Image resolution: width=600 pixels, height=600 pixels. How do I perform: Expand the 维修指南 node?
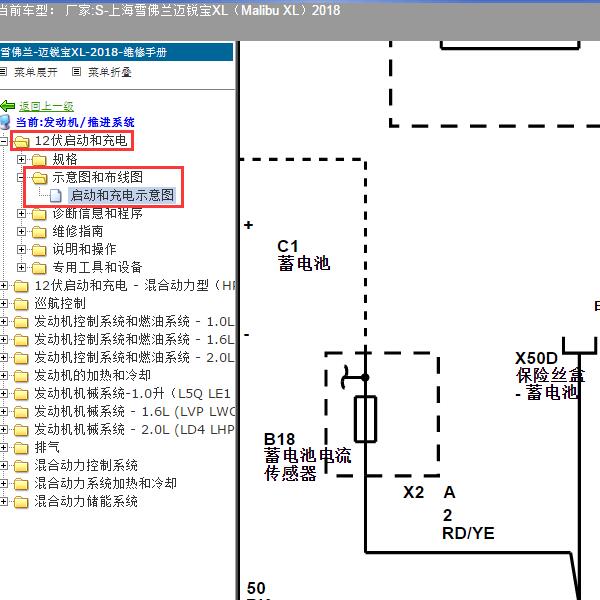21,232
